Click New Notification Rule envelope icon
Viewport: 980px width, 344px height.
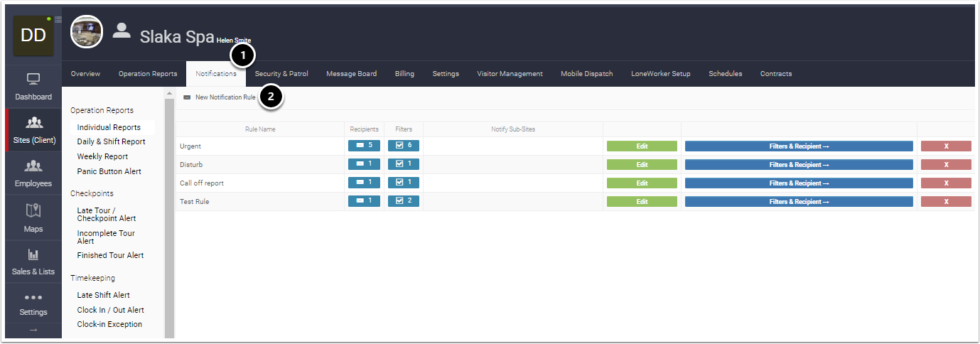pyautogui.click(x=187, y=97)
